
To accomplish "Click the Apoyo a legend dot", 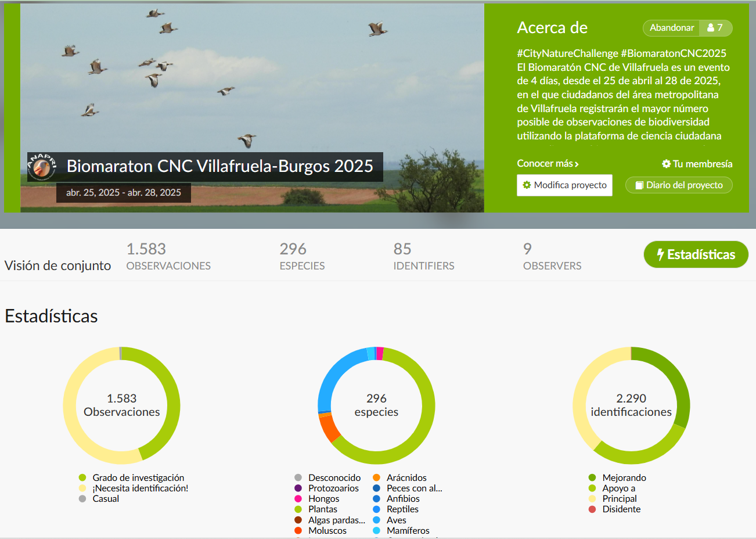I will (x=592, y=488).
